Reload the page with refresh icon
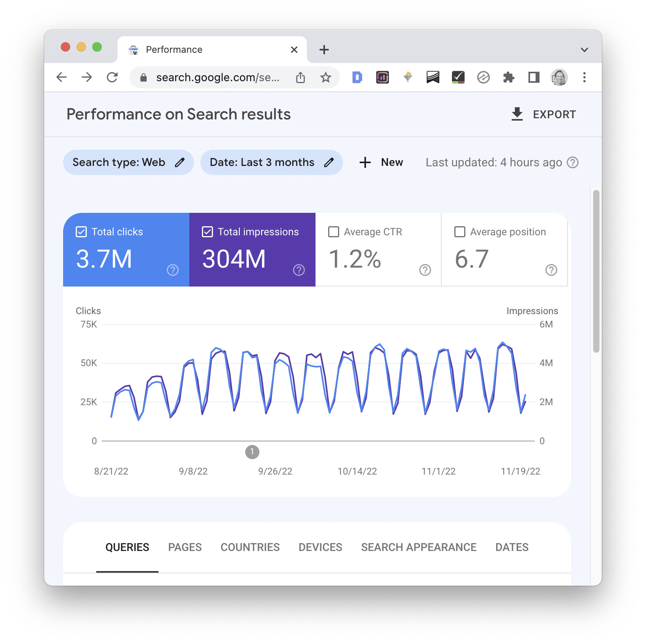Screen dimensions: 646x644 click(112, 78)
